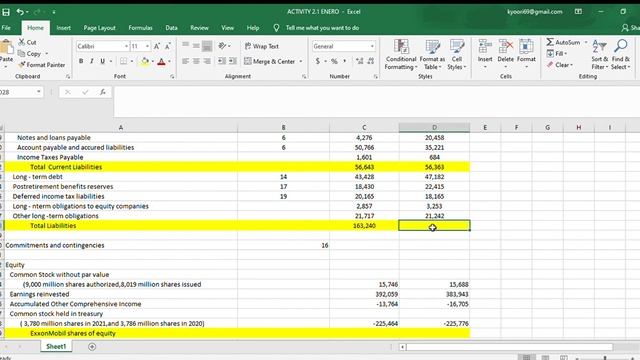Click Increase Decimal icon

coord(359,61)
